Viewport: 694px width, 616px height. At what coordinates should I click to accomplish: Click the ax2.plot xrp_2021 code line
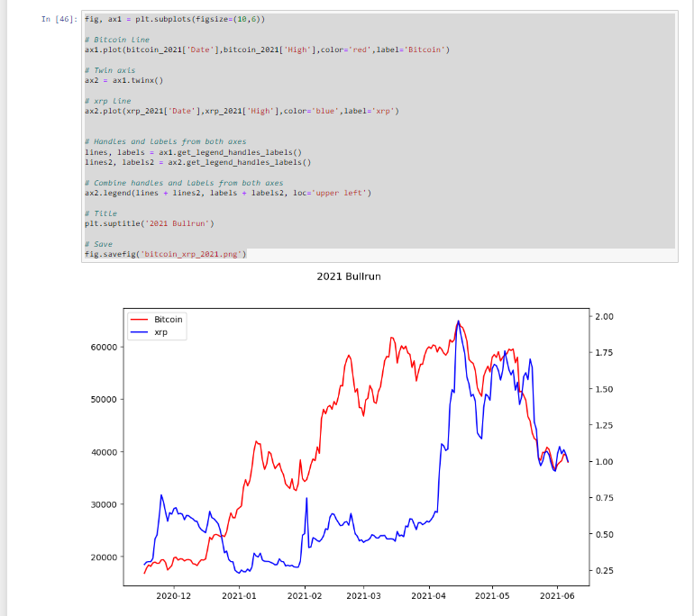[242, 111]
